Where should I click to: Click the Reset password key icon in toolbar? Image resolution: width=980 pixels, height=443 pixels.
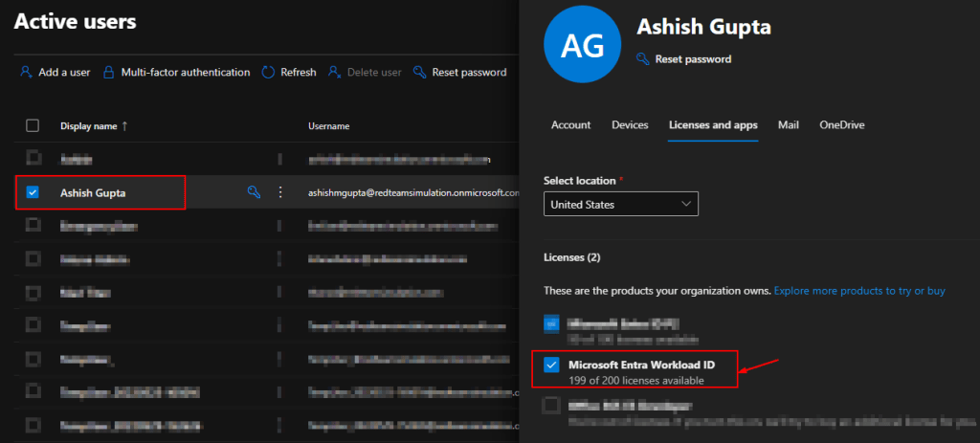pos(420,72)
